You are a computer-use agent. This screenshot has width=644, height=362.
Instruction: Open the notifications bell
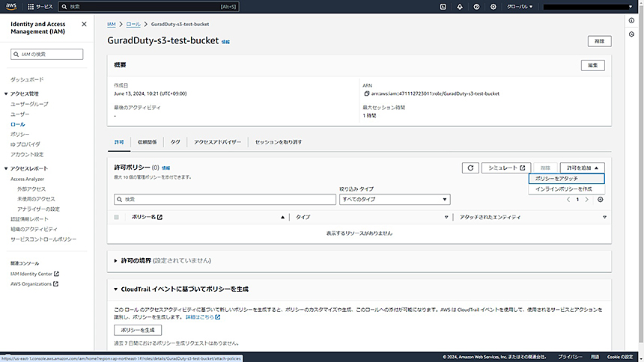click(x=460, y=7)
